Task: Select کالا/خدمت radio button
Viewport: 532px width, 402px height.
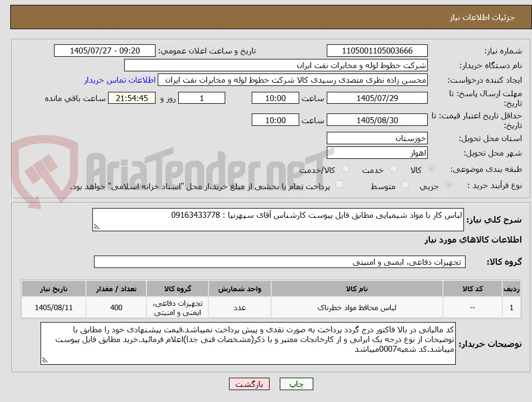Action: tap(345, 169)
